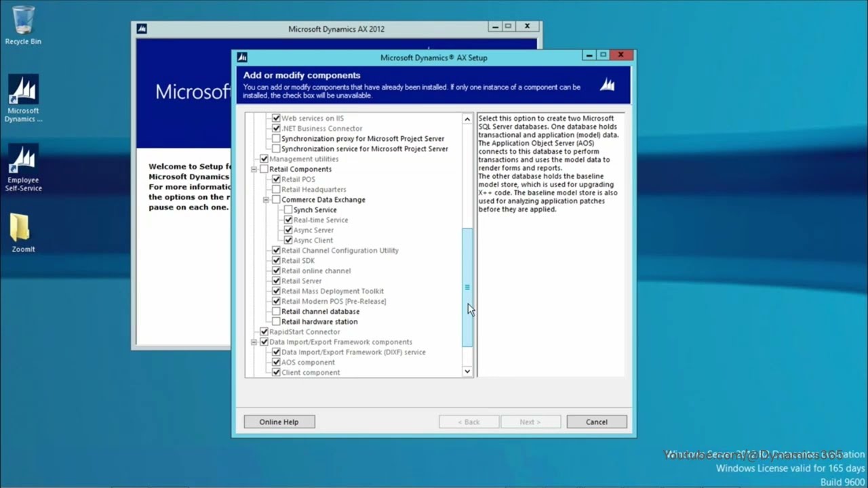Select the Retail Components label
This screenshot has height=488, width=868.
pyautogui.click(x=300, y=169)
